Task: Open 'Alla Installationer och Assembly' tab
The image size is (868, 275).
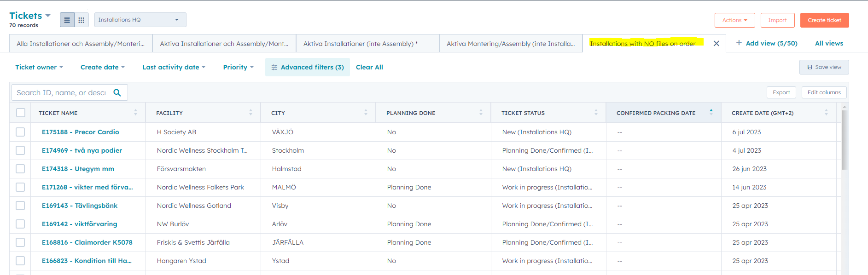Action: click(x=81, y=44)
